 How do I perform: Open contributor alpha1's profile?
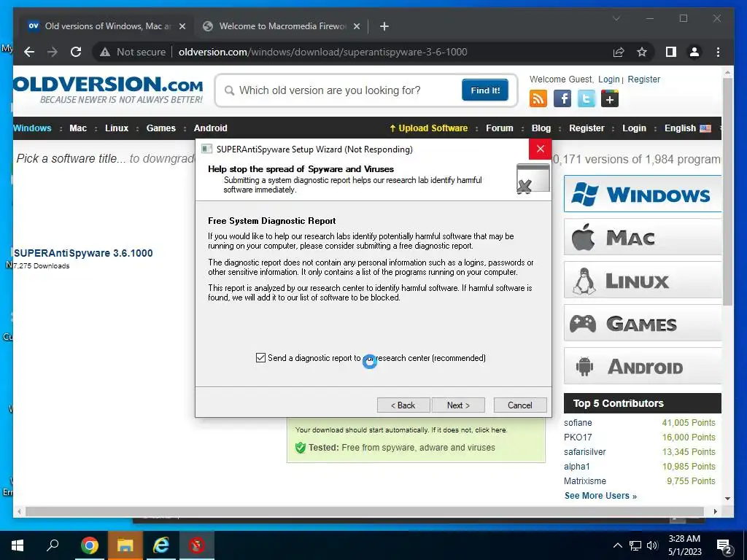(x=576, y=466)
